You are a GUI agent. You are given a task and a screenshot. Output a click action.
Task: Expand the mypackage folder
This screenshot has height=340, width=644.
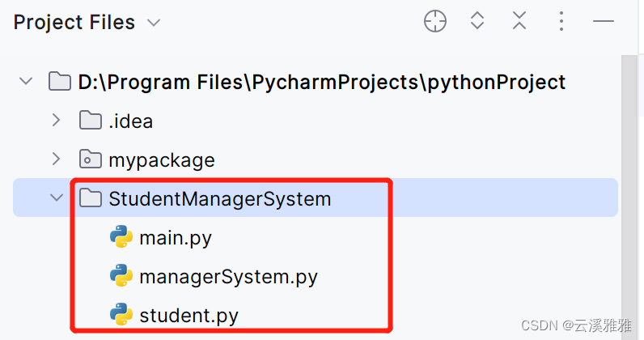[x=56, y=159]
